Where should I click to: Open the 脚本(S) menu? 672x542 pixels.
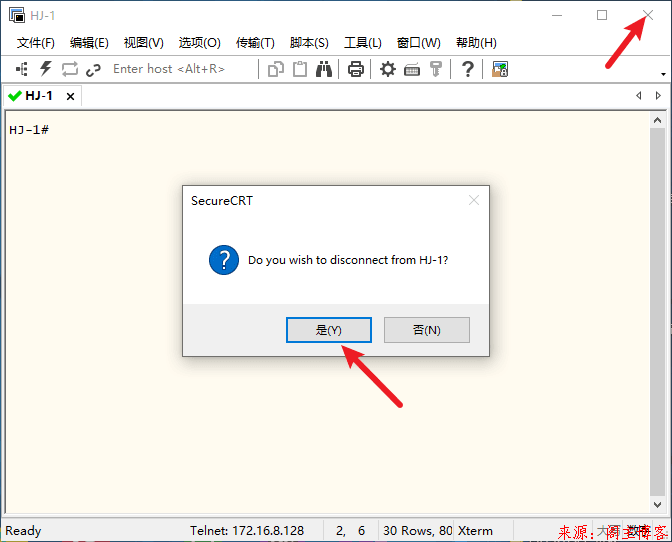click(309, 43)
